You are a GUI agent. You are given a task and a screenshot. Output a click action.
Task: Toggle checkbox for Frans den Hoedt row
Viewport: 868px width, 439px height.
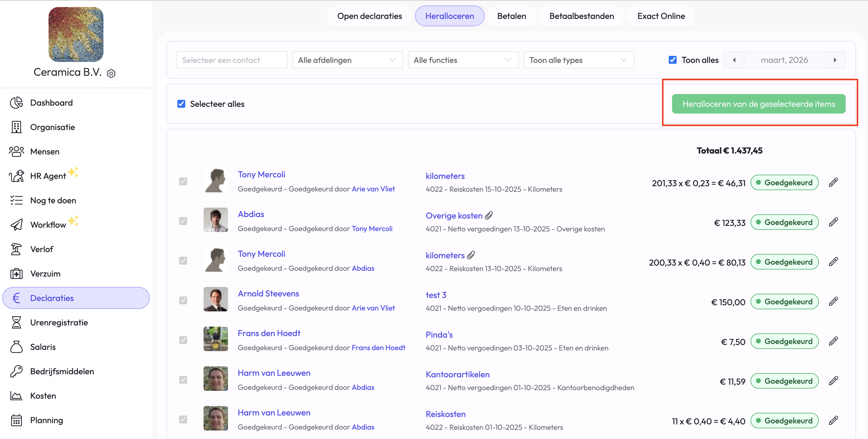tap(183, 340)
